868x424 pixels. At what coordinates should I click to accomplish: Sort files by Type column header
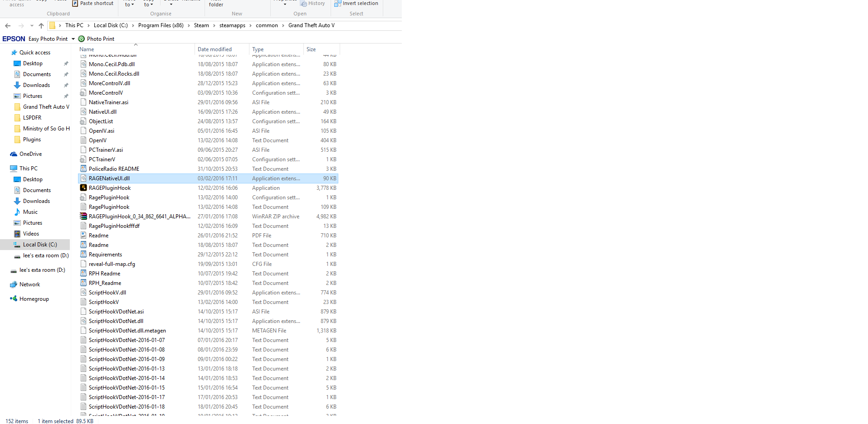click(x=258, y=49)
